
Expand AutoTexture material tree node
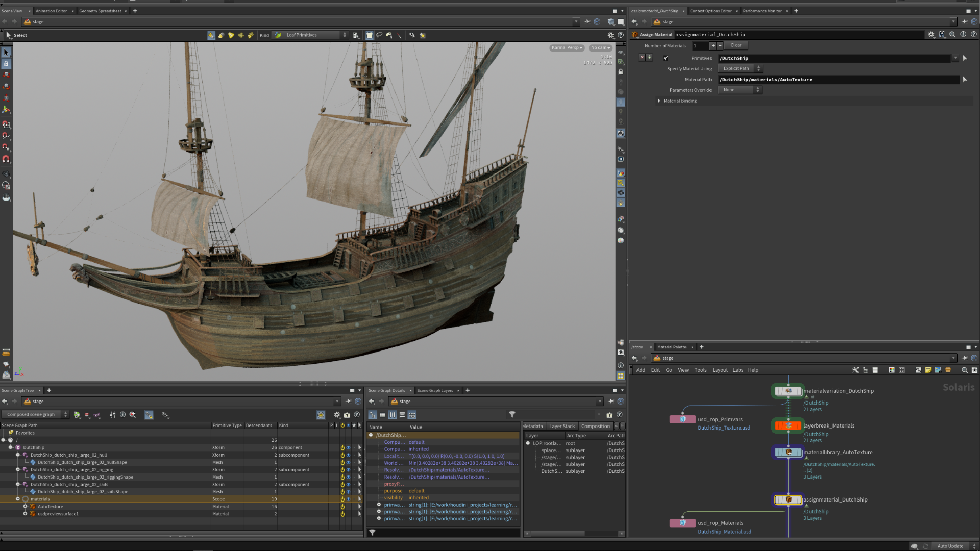[25, 507]
